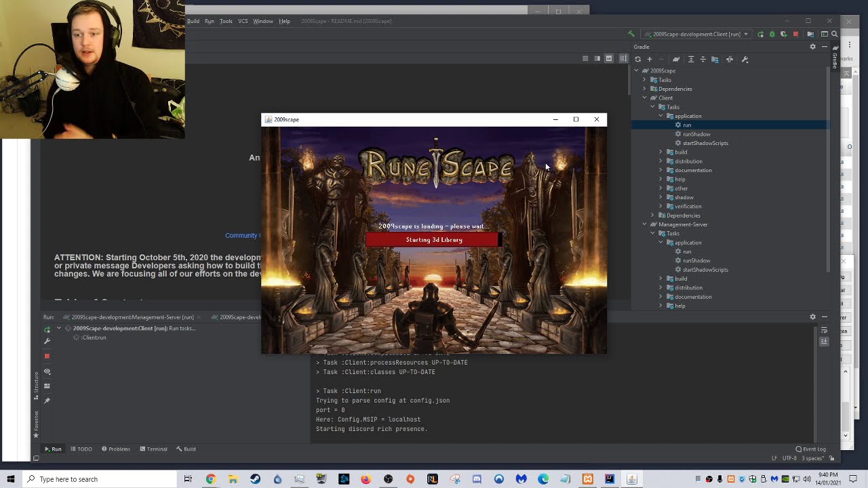The image size is (868, 488).
Task: Click the Windows search box
Action: [100, 479]
